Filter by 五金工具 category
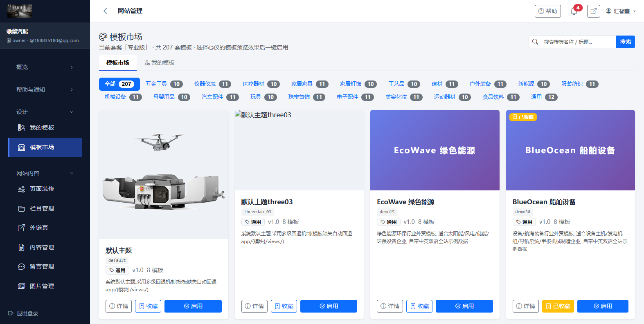 pos(164,84)
